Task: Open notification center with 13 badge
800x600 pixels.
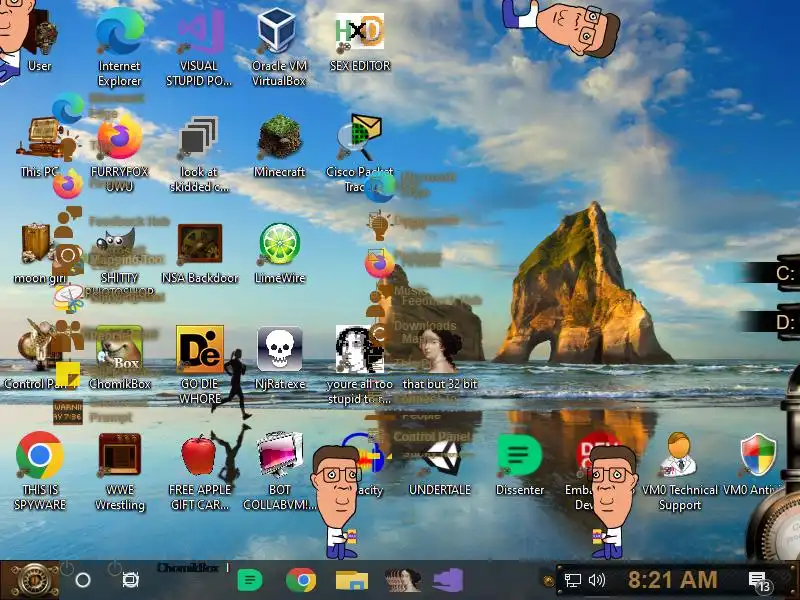Action: [x=759, y=582]
